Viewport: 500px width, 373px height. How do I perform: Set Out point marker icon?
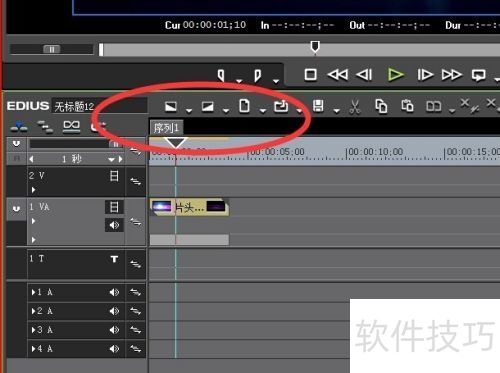pos(257,75)
